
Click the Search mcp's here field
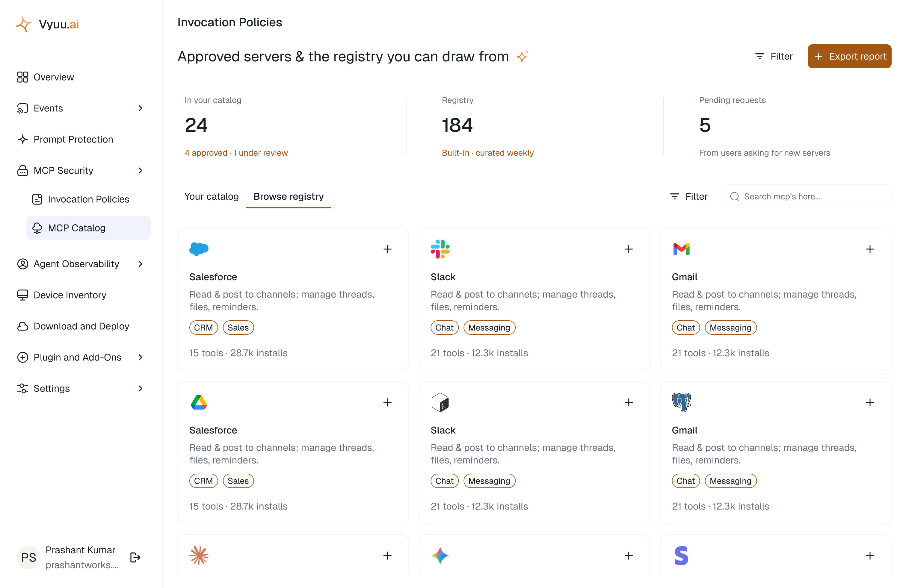(x=807, y=196)
